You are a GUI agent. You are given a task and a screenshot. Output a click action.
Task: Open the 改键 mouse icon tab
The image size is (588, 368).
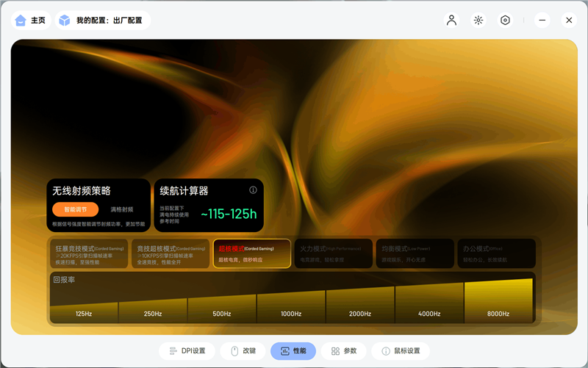[x=234, y=351]
